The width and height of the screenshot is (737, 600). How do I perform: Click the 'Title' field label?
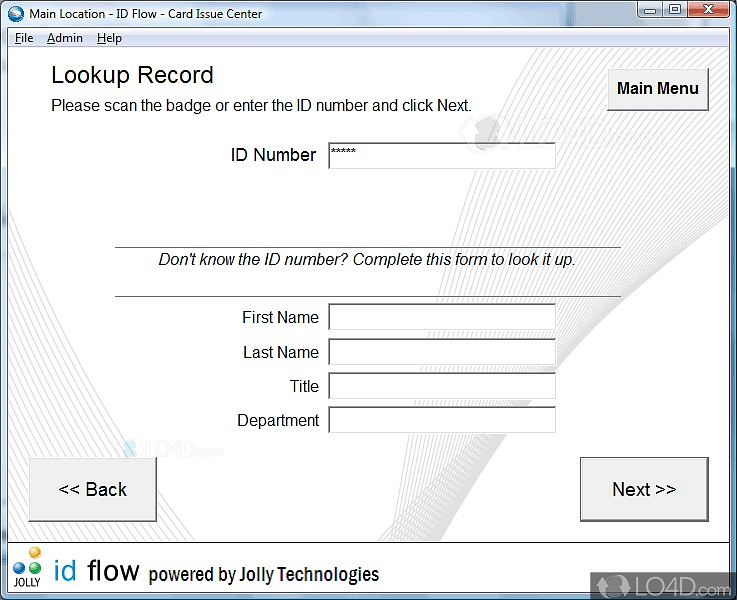click(305, 386)
